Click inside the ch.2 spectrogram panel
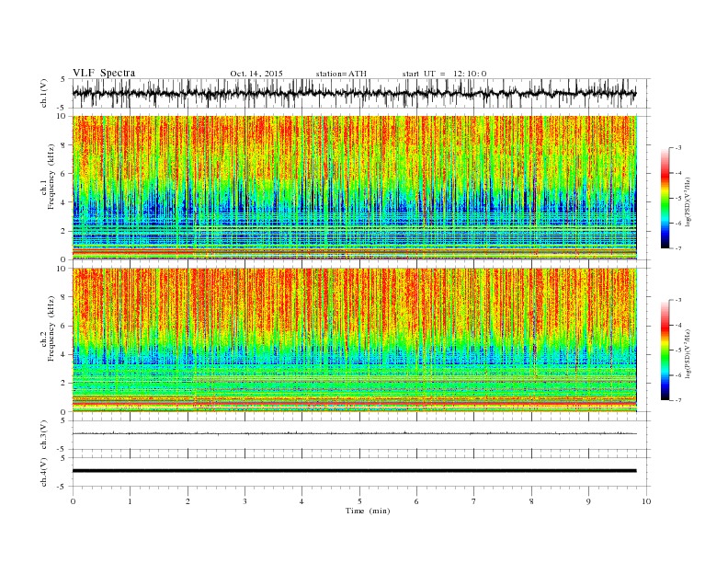 355,339
